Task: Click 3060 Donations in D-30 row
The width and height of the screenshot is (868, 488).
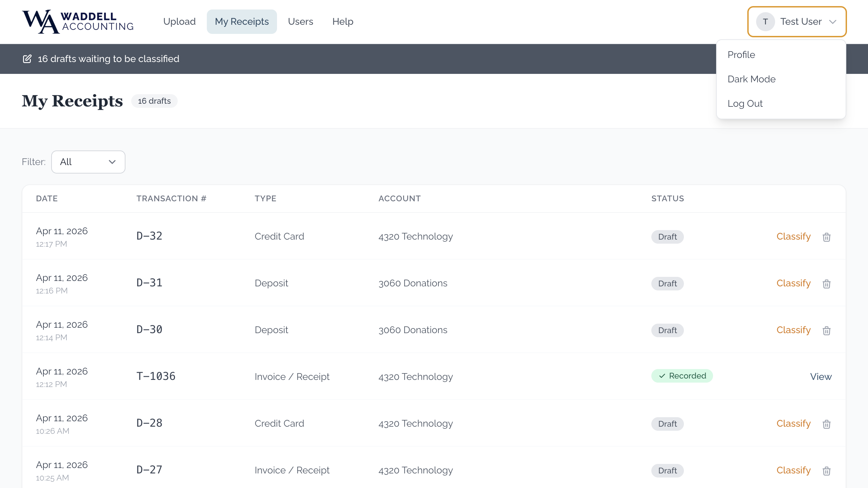Action: point(413,330)
